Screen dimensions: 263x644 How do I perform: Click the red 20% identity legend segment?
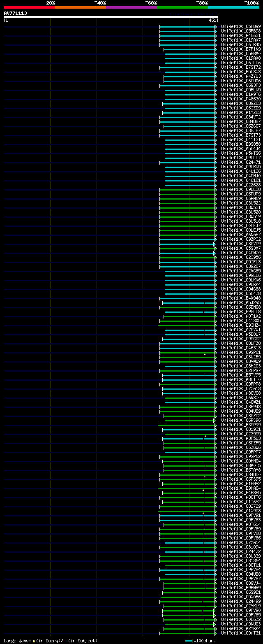pyautogui.click(x=30, y=7)
